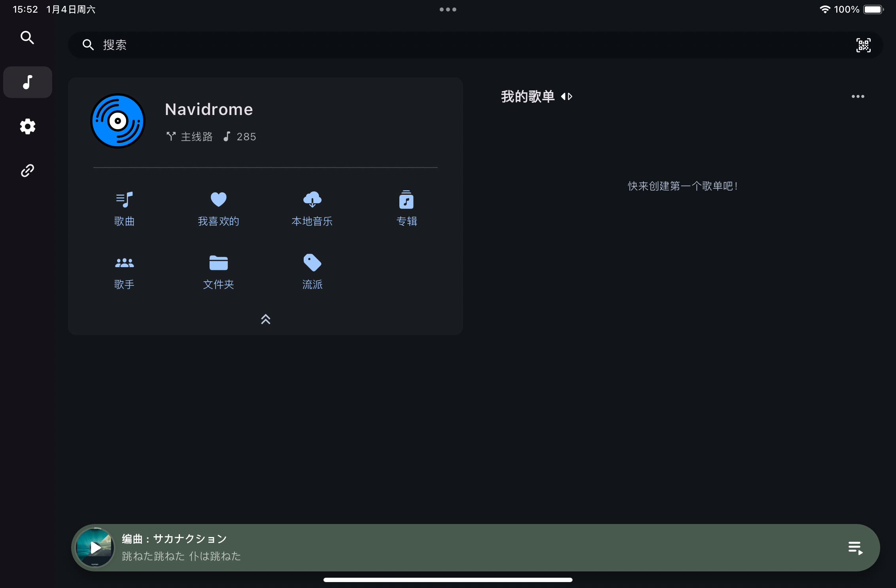The width and height of the screenshot is (896, 588).
Task: Open the 歌曲 (Songs) library
Action: (124, 208)
